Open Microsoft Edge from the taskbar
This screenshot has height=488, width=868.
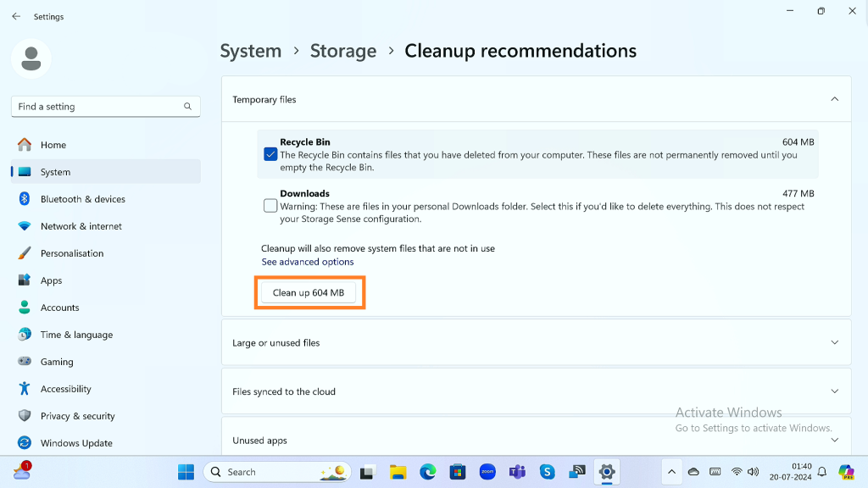point(428,472)
